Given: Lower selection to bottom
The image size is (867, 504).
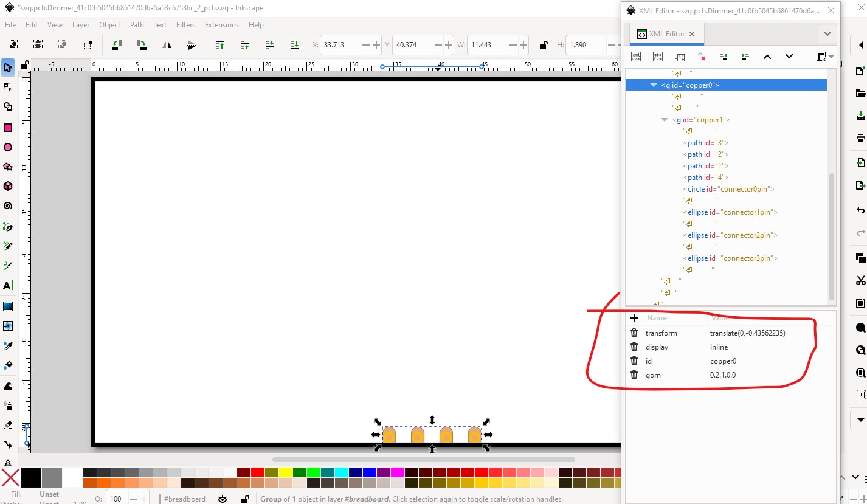Looking at the screenshot, I should point(294,45).
